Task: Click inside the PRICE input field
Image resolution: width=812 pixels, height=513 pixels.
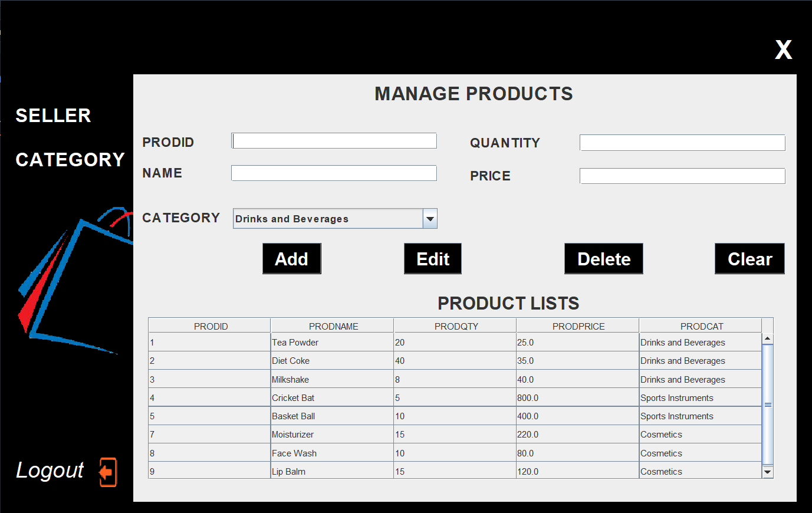Action: 682,175
